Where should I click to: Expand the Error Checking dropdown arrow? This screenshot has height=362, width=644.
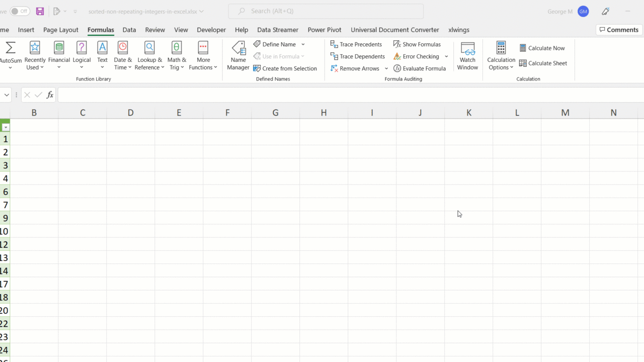coord(446,56)
